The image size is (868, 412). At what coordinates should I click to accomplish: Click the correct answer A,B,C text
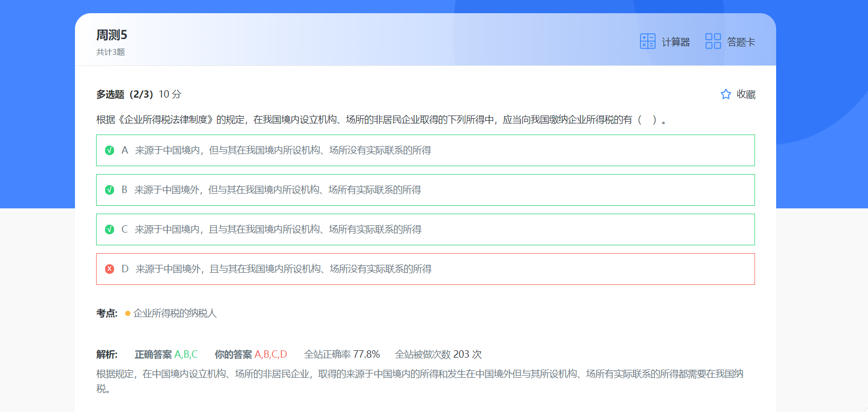click(186, 354)
